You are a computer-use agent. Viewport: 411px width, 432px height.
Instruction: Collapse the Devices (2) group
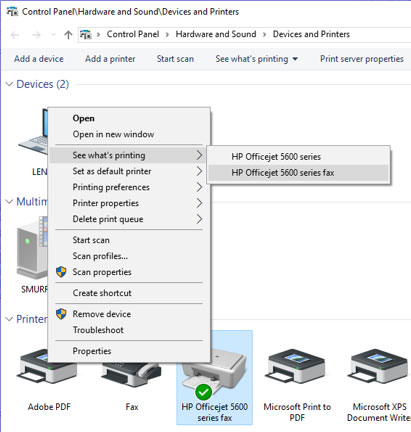9,84
